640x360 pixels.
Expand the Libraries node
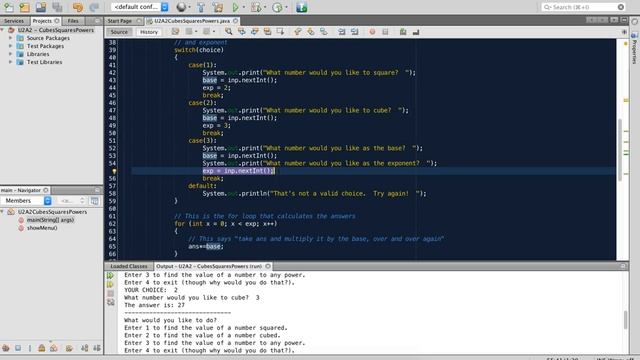tap(11, 54)
